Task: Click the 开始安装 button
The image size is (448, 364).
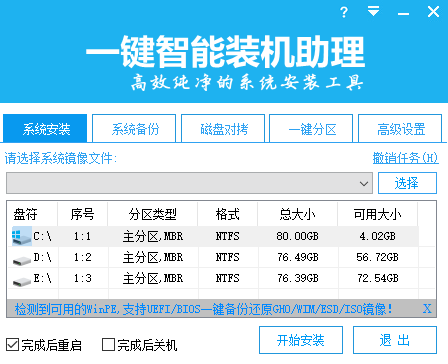Action: pyautogui.click(x=301, y=340)
